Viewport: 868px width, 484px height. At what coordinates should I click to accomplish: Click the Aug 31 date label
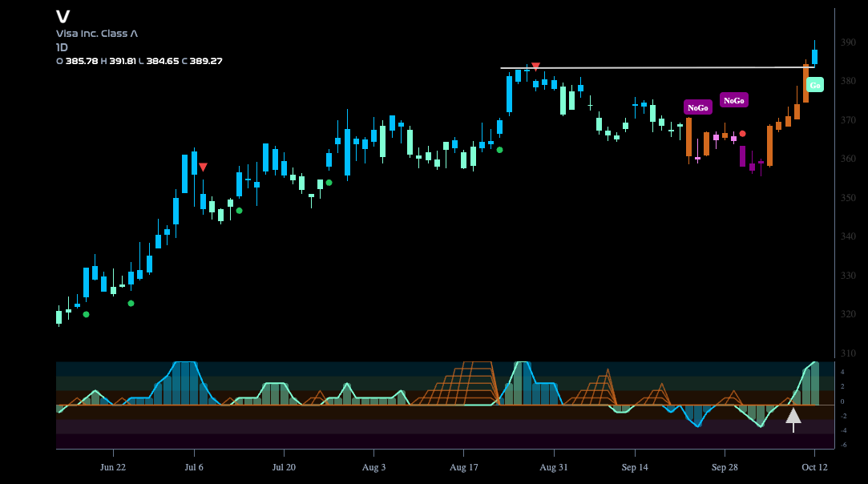pyautogui.click(x=554, y=467)
